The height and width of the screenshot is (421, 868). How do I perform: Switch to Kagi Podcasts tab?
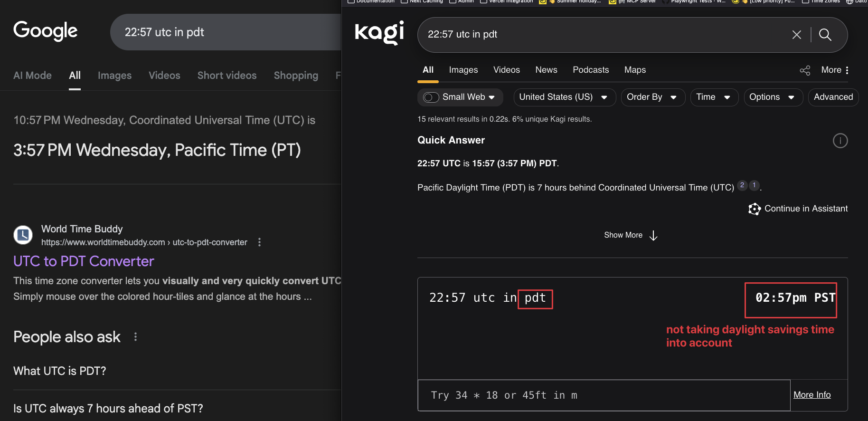[590, 70]
